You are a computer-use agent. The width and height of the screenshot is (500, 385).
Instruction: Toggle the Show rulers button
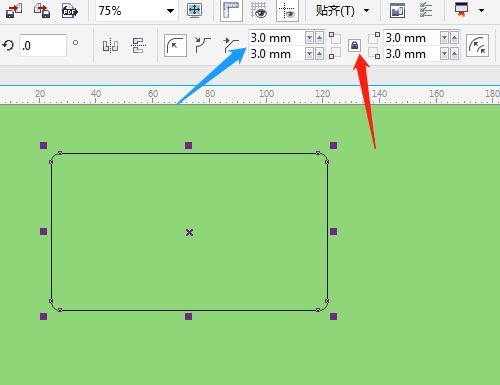click(x=231, y=10)
